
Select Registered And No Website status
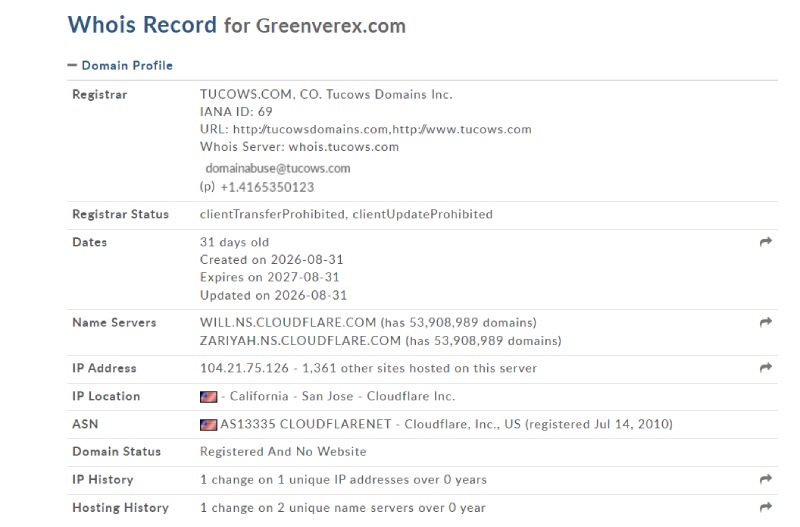(283, 451)
